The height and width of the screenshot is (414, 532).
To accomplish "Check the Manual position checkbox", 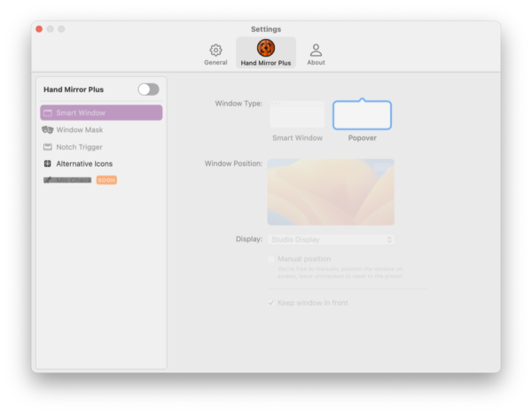I will coord(270,259).
